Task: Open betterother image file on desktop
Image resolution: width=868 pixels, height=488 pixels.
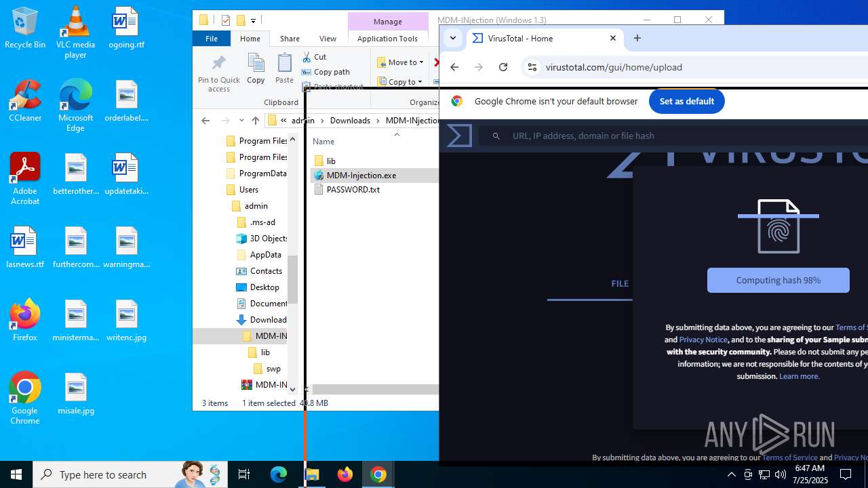Action: (75, 175)
